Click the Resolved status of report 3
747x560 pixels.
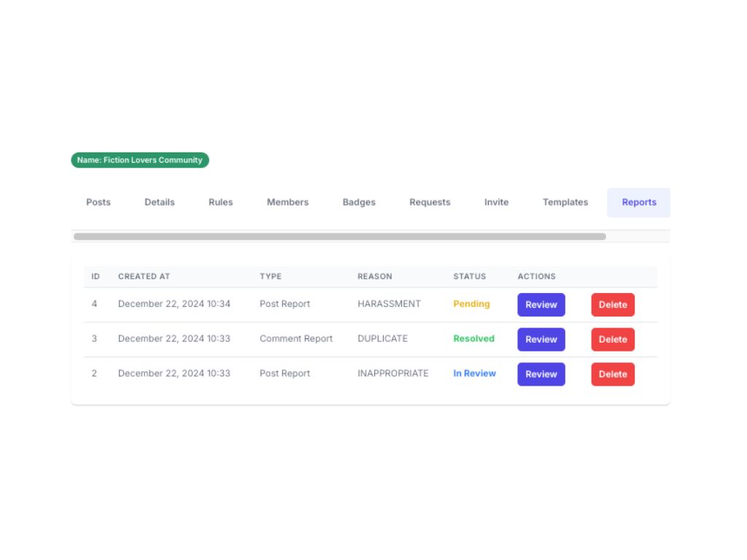(473, 338)
